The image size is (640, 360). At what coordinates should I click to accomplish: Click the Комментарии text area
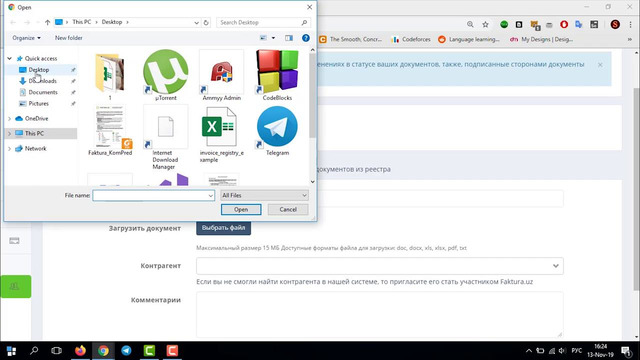click(x=380, y=315)
